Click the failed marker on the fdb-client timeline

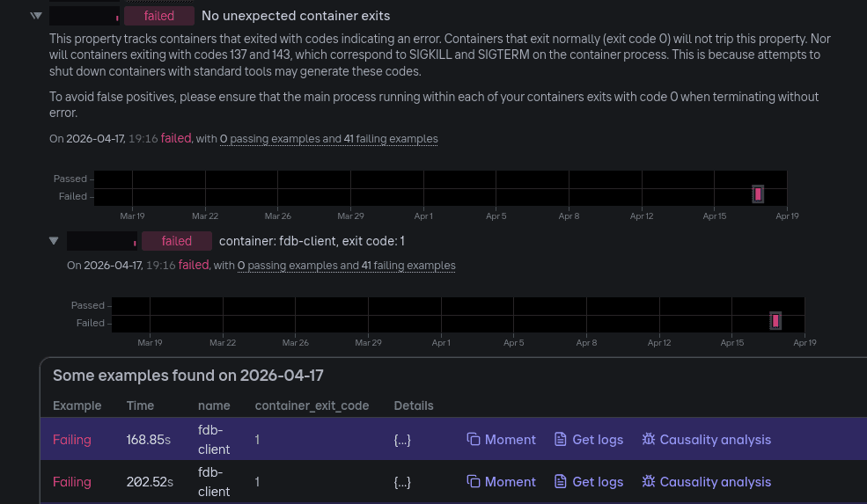click(775, 320)
